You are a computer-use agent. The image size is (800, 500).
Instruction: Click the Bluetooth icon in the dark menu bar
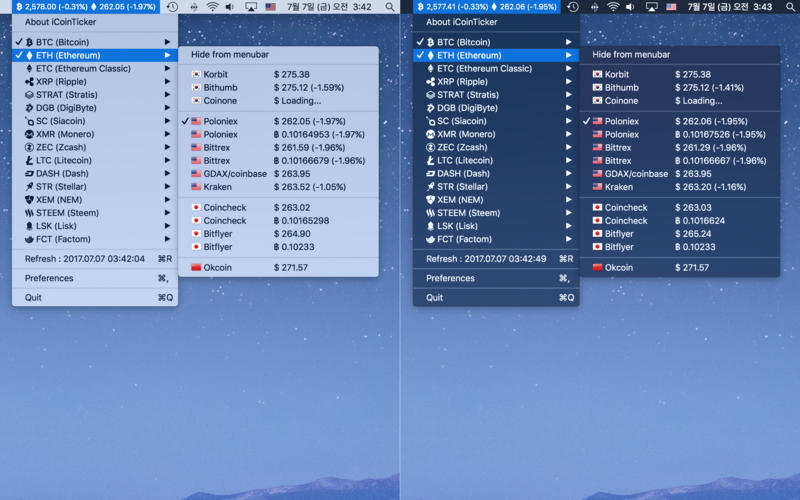click(x=594, y=7)
